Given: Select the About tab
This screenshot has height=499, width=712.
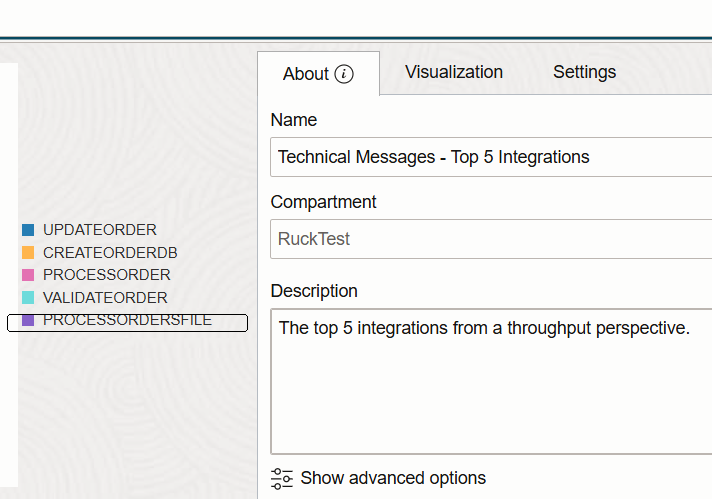Looking at the screenshot, I should point(318,74).
